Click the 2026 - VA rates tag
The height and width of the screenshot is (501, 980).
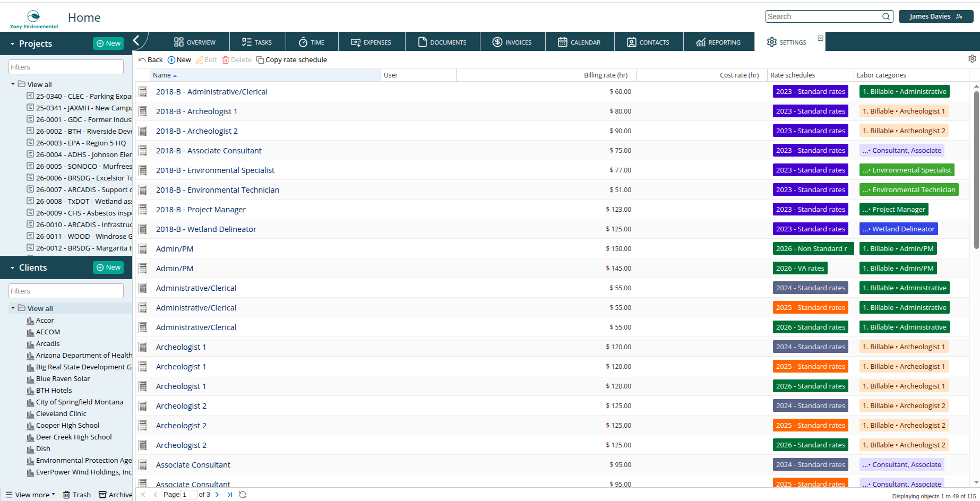coord(800,269)
